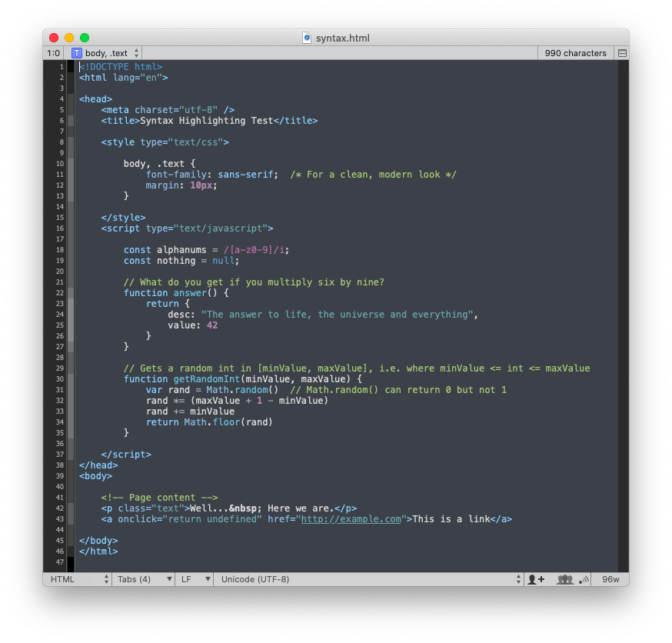
Task: Click the multiply six by nine comment
Action: point(254,282)
